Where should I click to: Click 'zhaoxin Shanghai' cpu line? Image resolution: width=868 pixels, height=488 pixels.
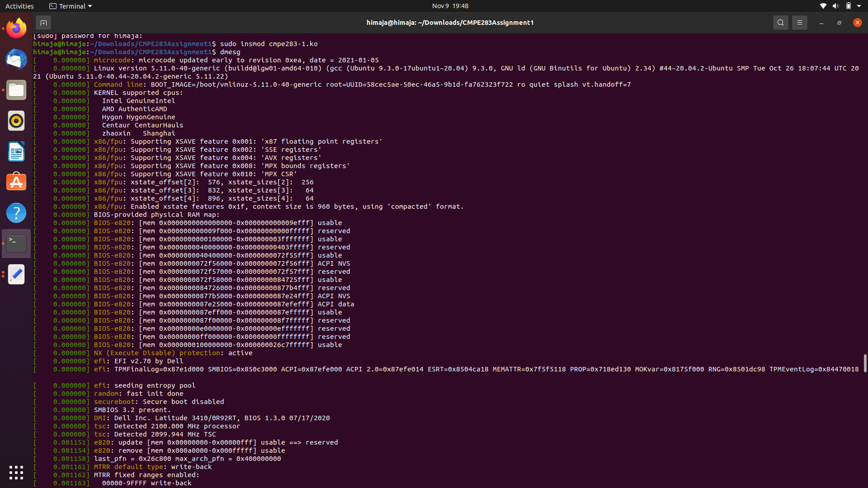click(x=138, y=133)
